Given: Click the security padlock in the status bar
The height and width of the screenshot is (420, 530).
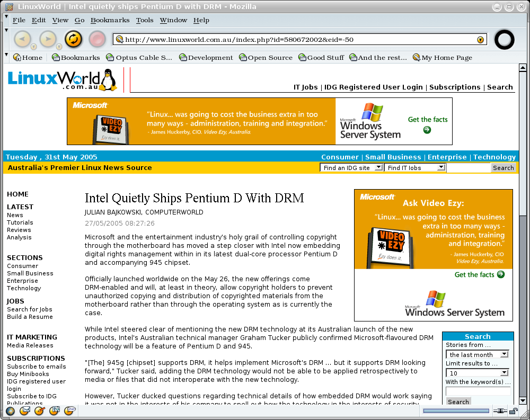Looking at the screenshot, I should [x=513, y=412].
